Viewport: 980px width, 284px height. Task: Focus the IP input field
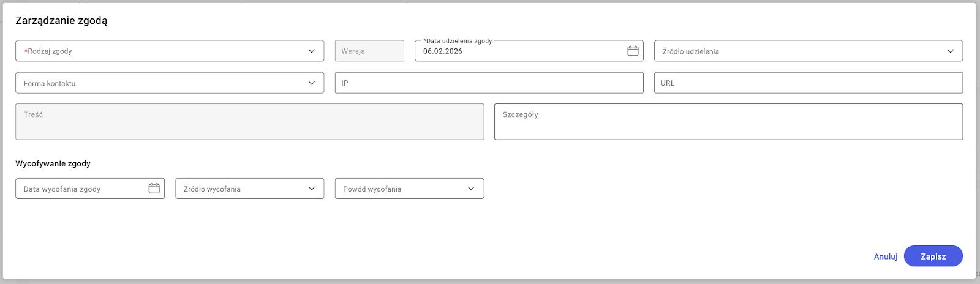click(x=489, y=83)
